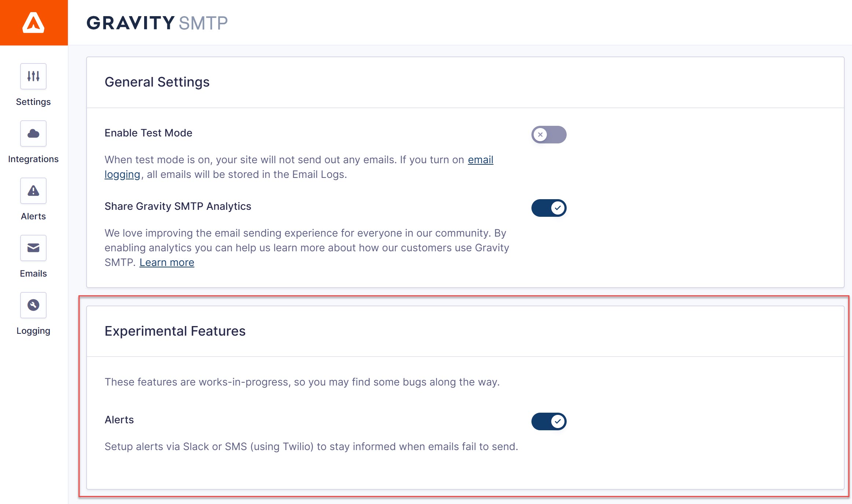This screenshot has height=504, width=852.
Task: Click the Enable Test Mode label
Action: [x=148, y=133]
